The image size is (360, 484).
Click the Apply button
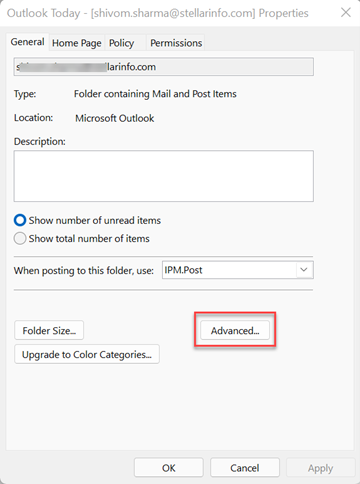tap(320, 468)
